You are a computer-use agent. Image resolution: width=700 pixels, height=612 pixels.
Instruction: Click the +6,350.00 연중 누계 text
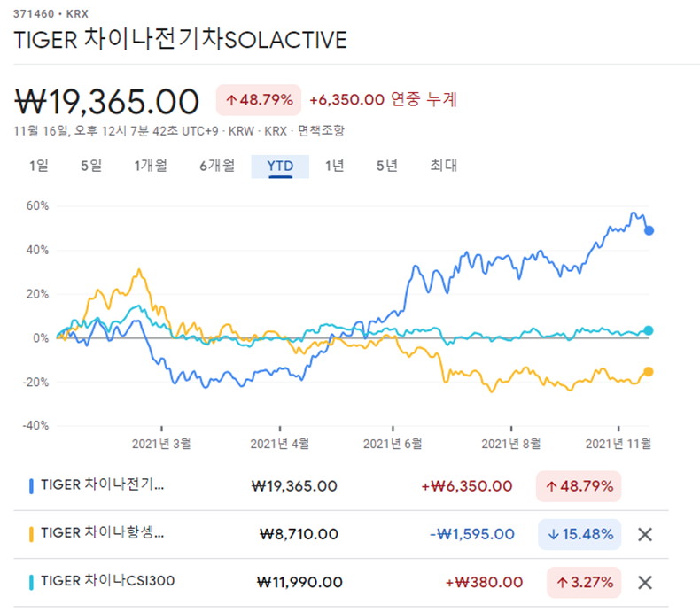pos(384,99)
